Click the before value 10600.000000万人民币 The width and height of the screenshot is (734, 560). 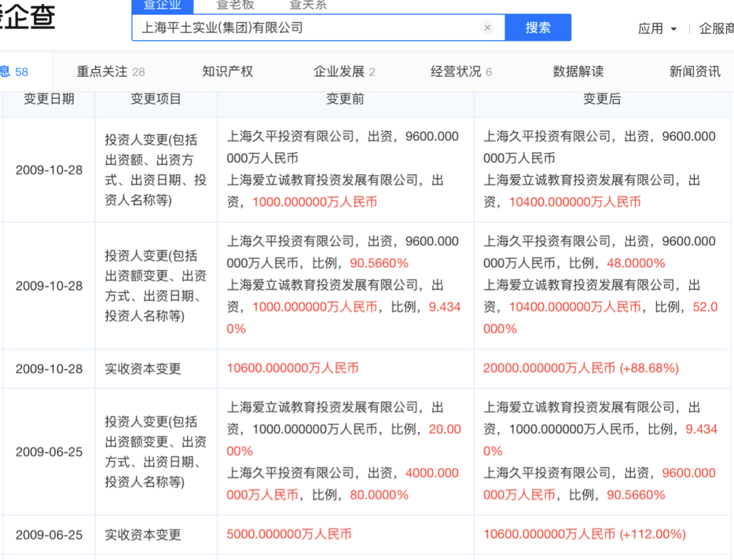[292, 368]
